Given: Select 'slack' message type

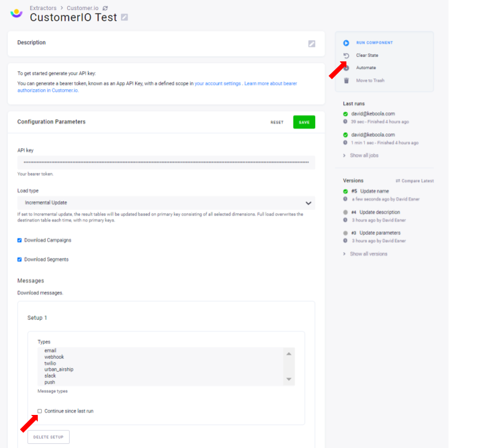Looking at the screenshot, I should 50,376.
